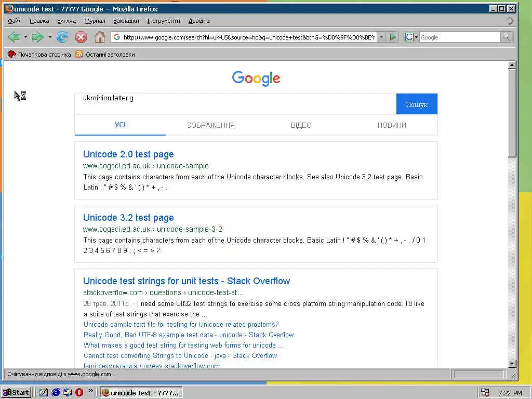Open 'Really Good, Bad UTF-8 example' sublink
The height and width of the screenshot is (399, 532).
coord(189,335)
